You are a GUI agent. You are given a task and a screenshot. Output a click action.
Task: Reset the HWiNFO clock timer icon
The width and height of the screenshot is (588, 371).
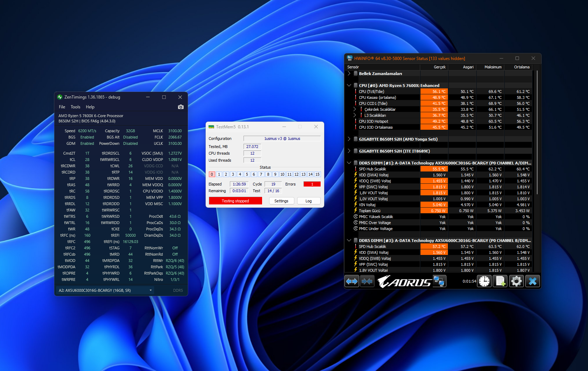(x=485, y=281)
